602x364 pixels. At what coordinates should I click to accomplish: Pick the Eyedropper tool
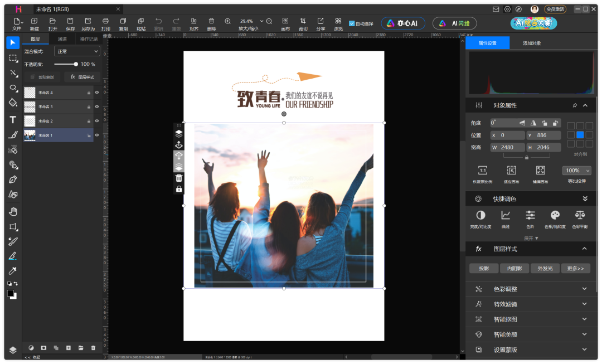13,271
